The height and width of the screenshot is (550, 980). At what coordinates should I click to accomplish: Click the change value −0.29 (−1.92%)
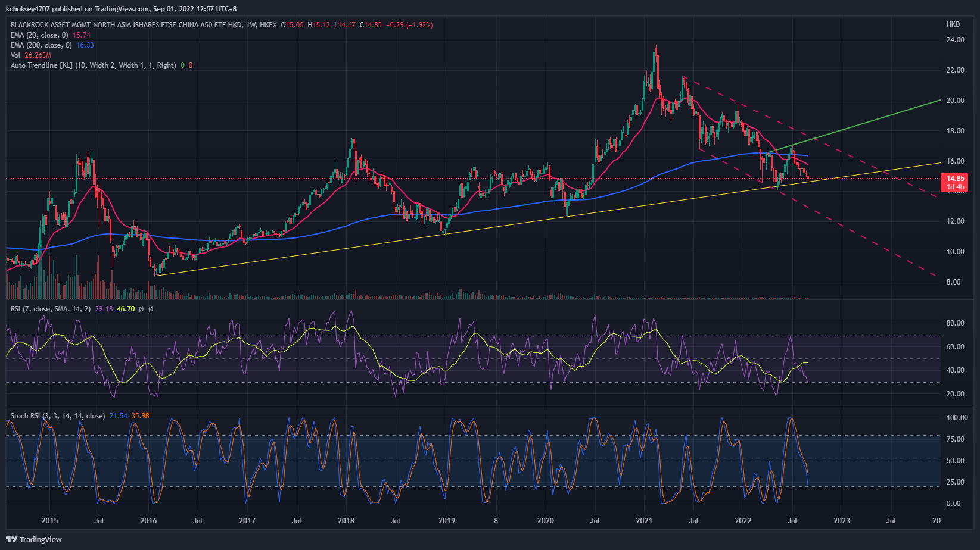coord(409,25)
